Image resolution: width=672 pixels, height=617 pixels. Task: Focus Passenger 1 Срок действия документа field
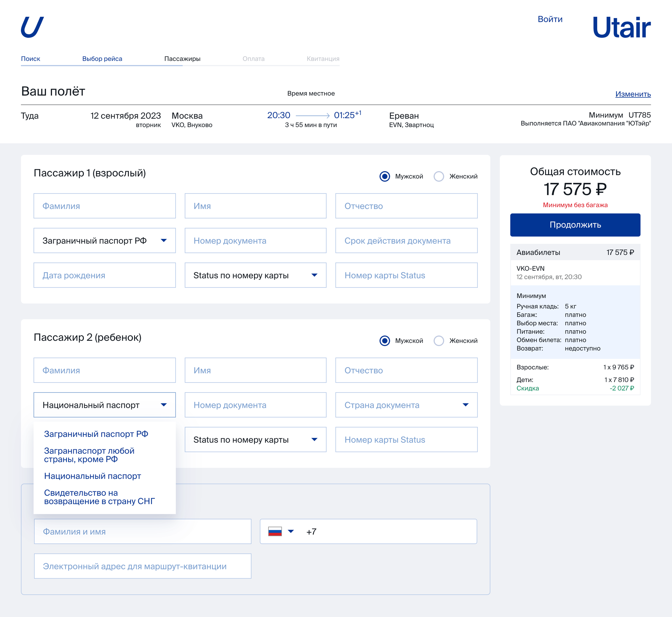coord(407,241)
